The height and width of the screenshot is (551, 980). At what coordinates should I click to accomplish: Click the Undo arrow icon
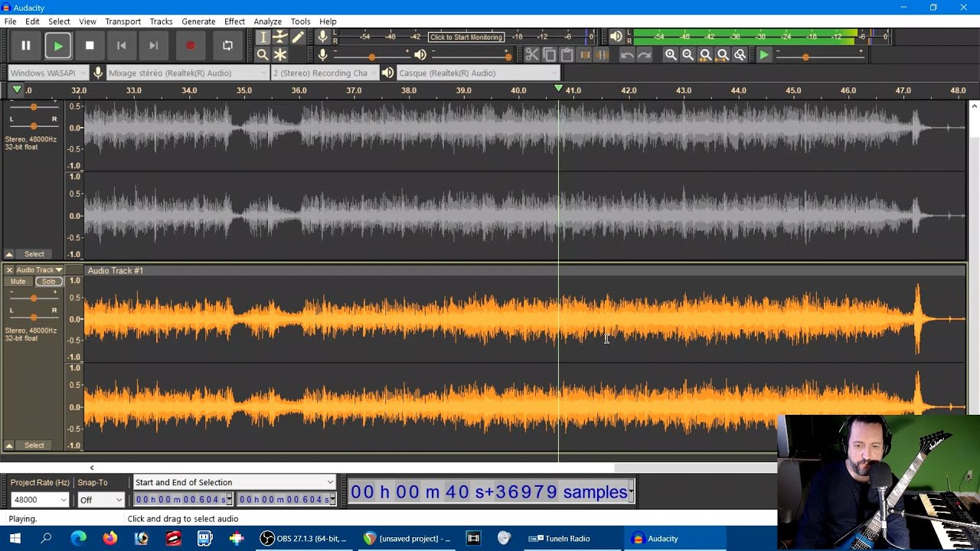point(627,54)
